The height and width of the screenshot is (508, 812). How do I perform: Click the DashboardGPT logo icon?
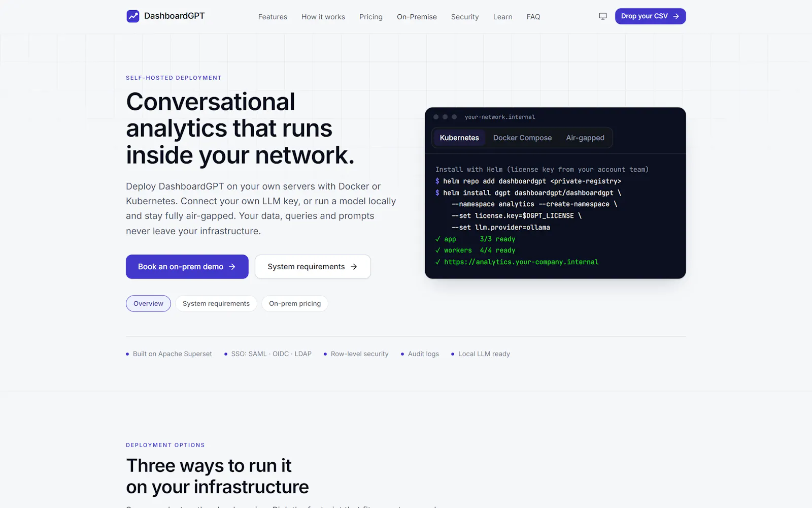coord(133,16)
